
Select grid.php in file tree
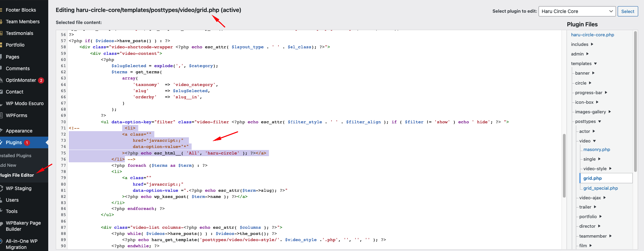(x=606, y=178)
